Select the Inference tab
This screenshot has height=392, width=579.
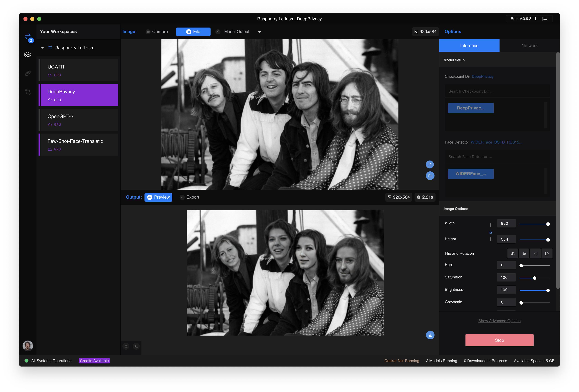click(x=469, y=46)
